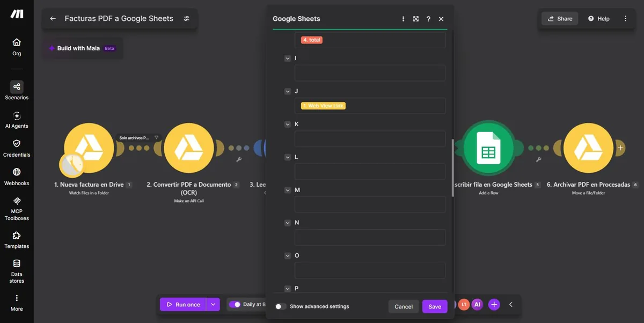Click the wrench after Google Sheets module
644x323 pixels.
[x=539, y=159]
